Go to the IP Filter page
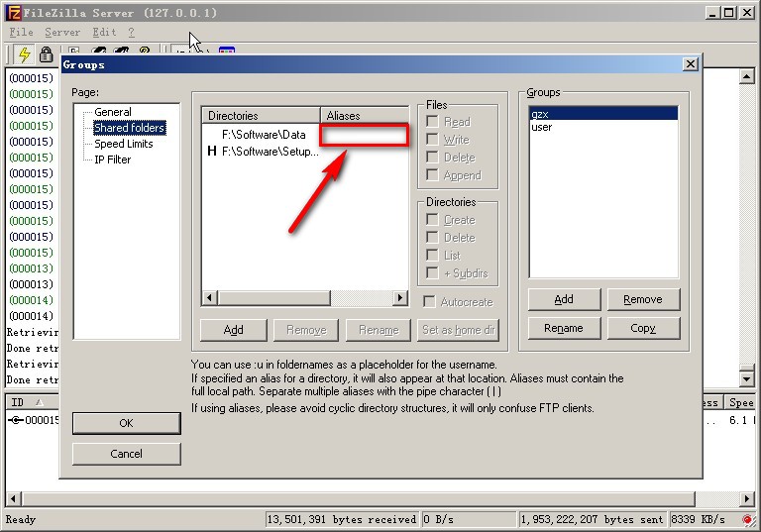 (112, 160)
